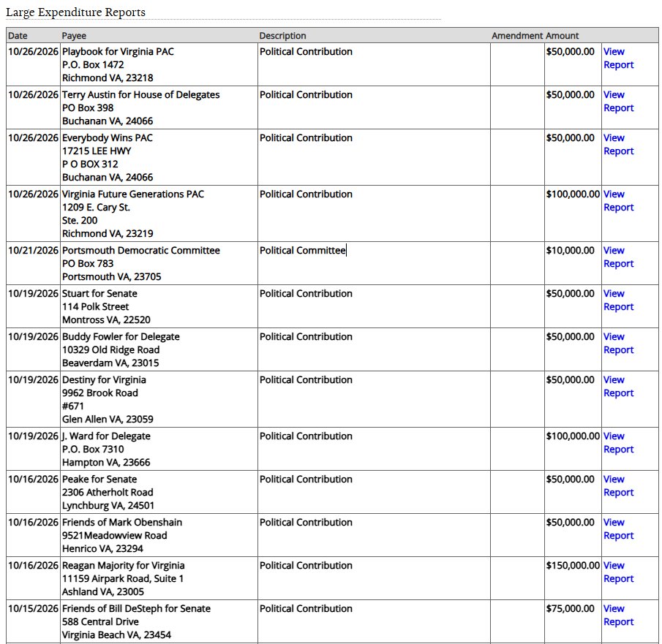Click address line 2306 Atherholt Road

pos(108,493)
